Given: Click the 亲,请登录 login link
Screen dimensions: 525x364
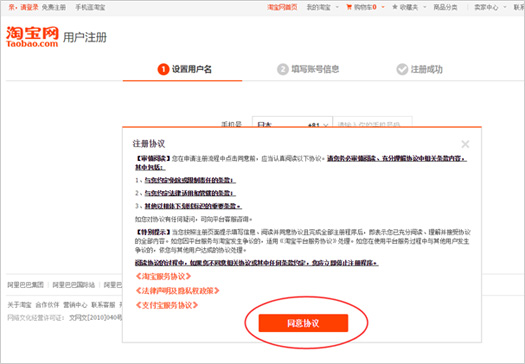Looking at the screenshot, I should (23, 7).
